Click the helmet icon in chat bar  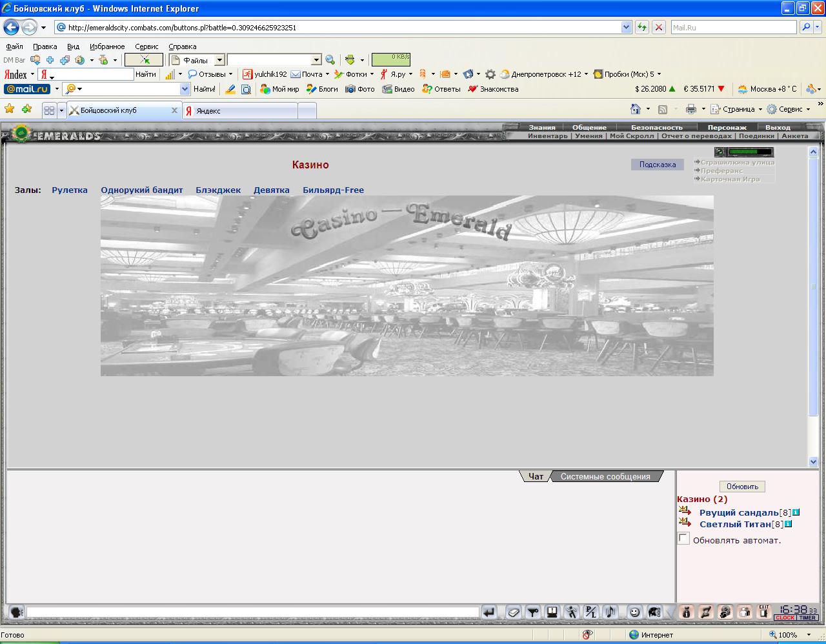(x=654, y=612)
